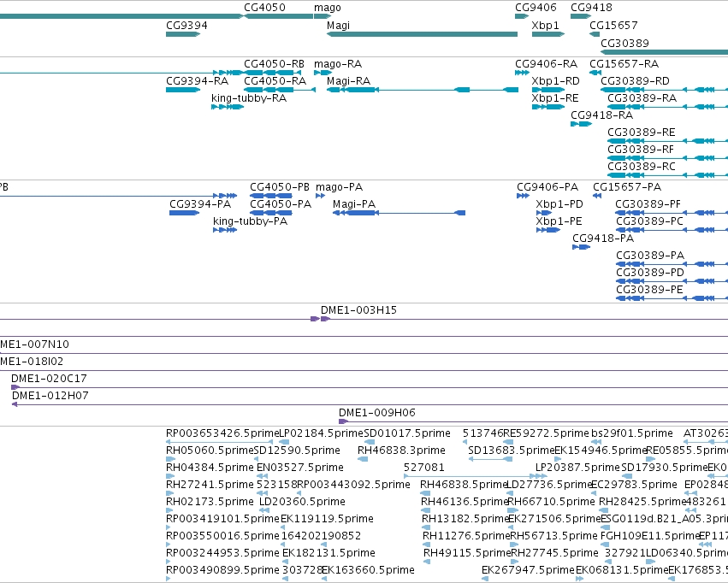
Task: Click the DME1-020C17 BAC label
Action: point(49,379)
